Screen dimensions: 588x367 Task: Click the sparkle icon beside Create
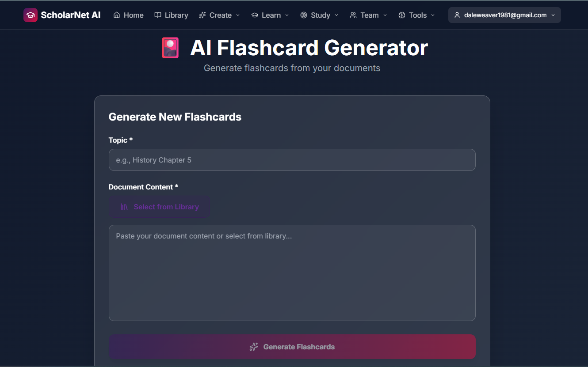click(202, 15)
